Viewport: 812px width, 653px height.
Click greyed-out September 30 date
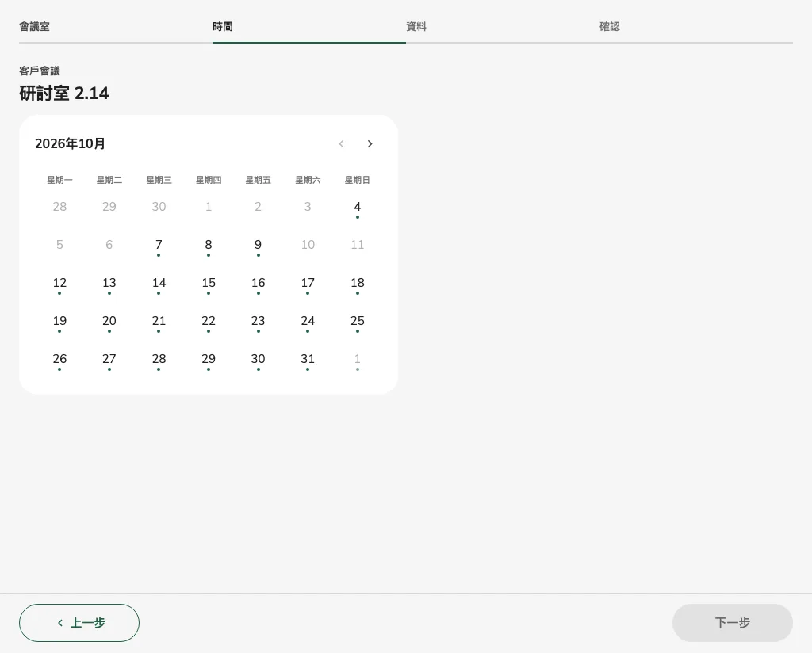point(159,207)
